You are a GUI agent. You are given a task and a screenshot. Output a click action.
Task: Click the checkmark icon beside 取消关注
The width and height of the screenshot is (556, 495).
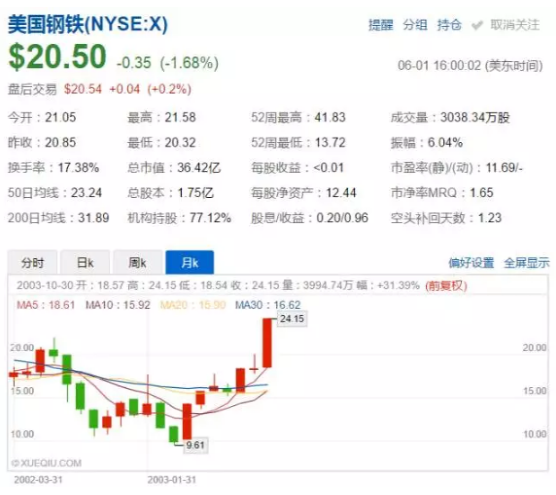(477, 26)
